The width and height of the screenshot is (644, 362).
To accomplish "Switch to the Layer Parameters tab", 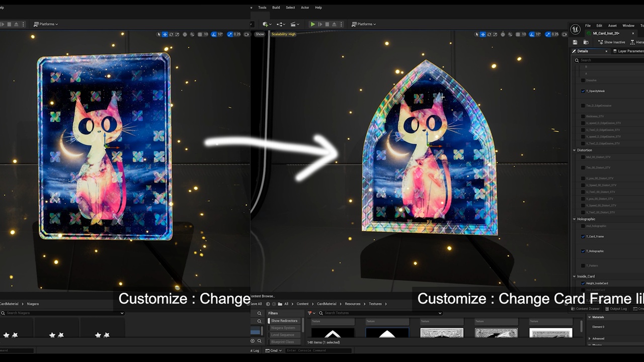I will (628, 51).
